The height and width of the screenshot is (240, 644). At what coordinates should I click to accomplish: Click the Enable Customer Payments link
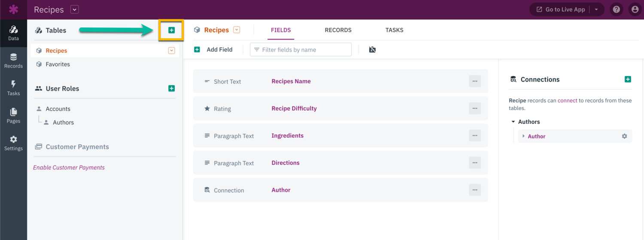click(69, 167)
